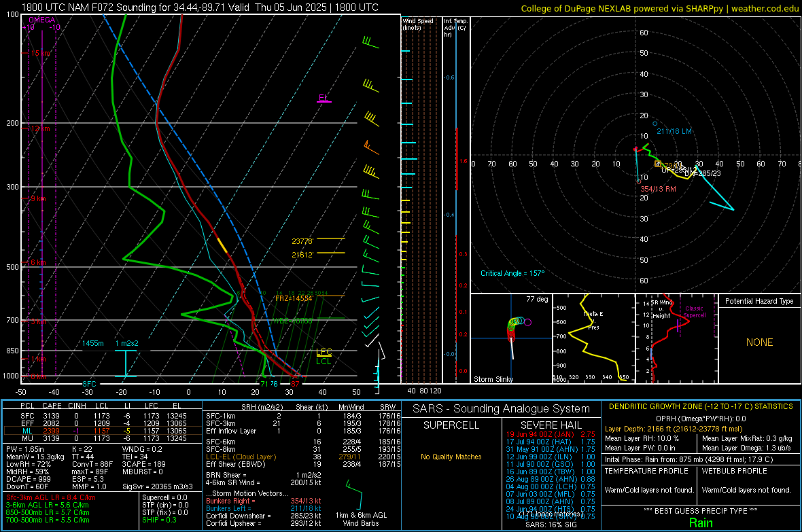Click the SEVERE HAIL column heading

pos(551,425)
